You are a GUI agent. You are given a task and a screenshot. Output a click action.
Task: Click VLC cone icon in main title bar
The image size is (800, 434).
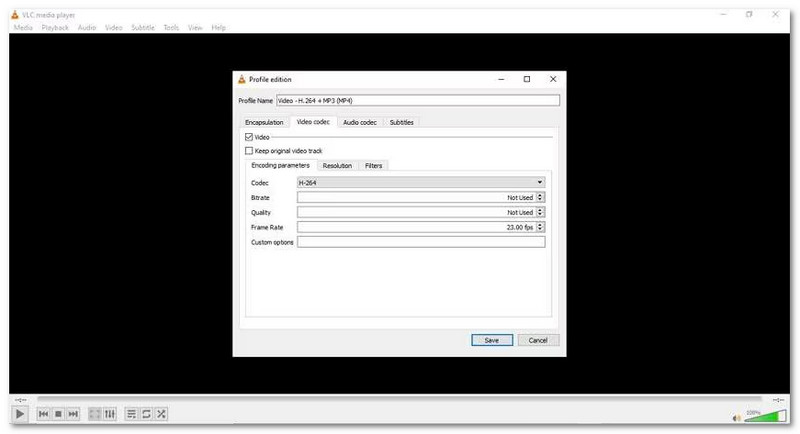coord(15,15)
